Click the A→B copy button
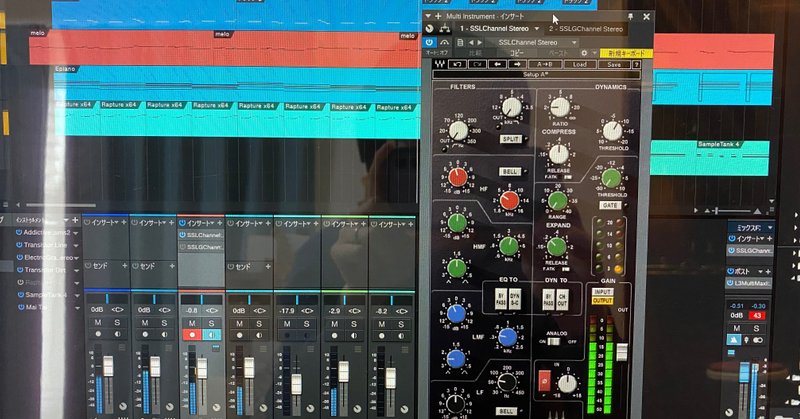800x419 pixels. coord(545,64)
